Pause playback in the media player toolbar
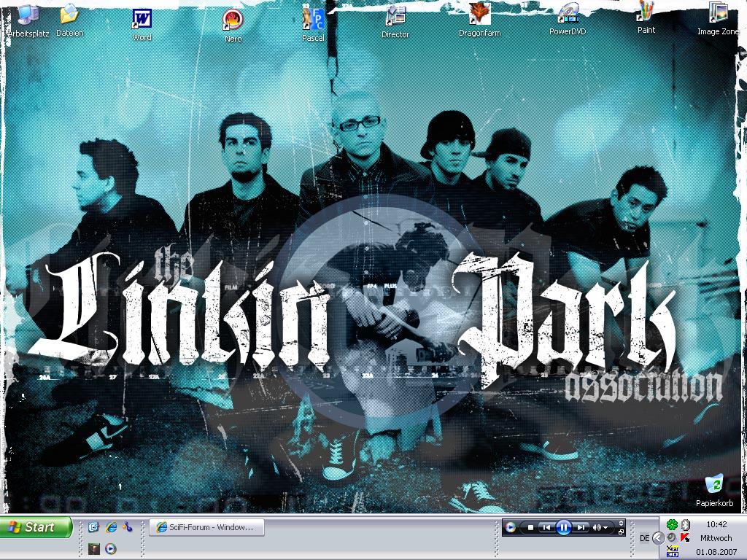 [563, 527]
